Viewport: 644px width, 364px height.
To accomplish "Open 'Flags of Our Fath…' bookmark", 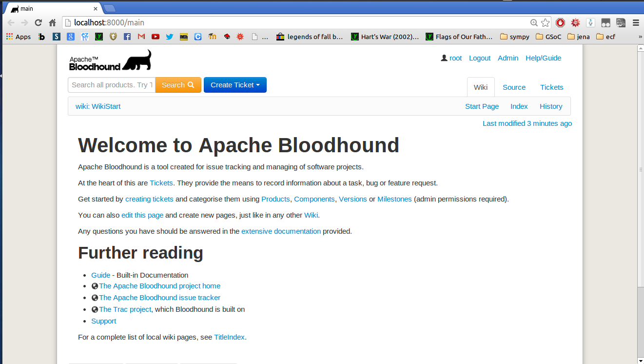I will coord(459,37).
